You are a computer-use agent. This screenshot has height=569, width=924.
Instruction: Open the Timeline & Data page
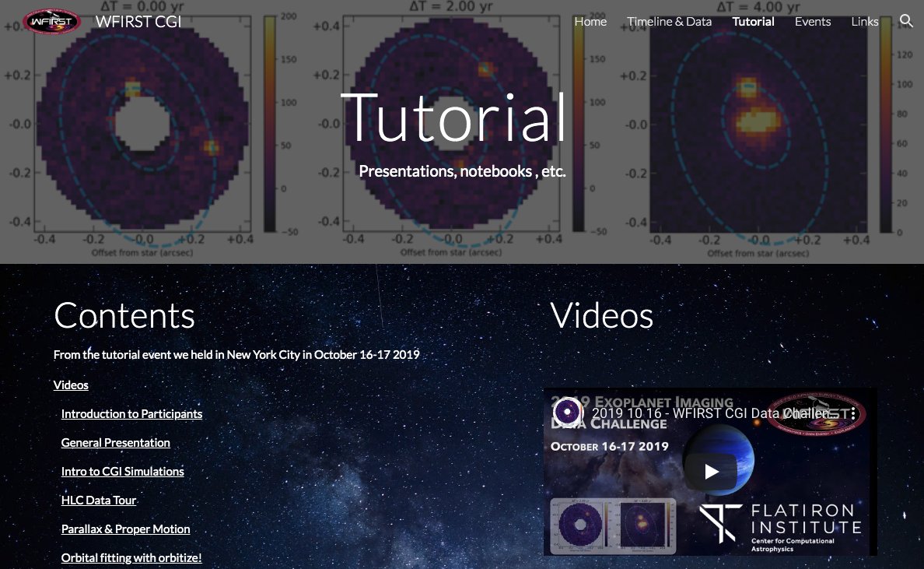point(670,21)
